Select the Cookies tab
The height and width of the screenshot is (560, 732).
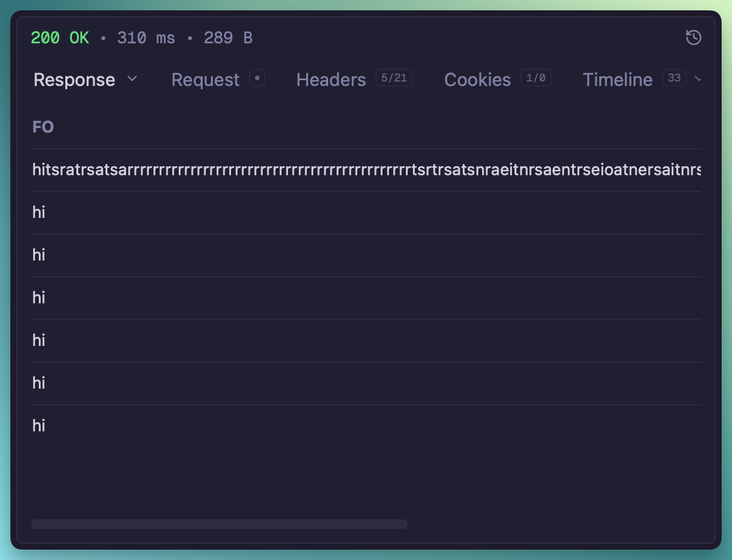pyautogui.click(x=477, y=80)
